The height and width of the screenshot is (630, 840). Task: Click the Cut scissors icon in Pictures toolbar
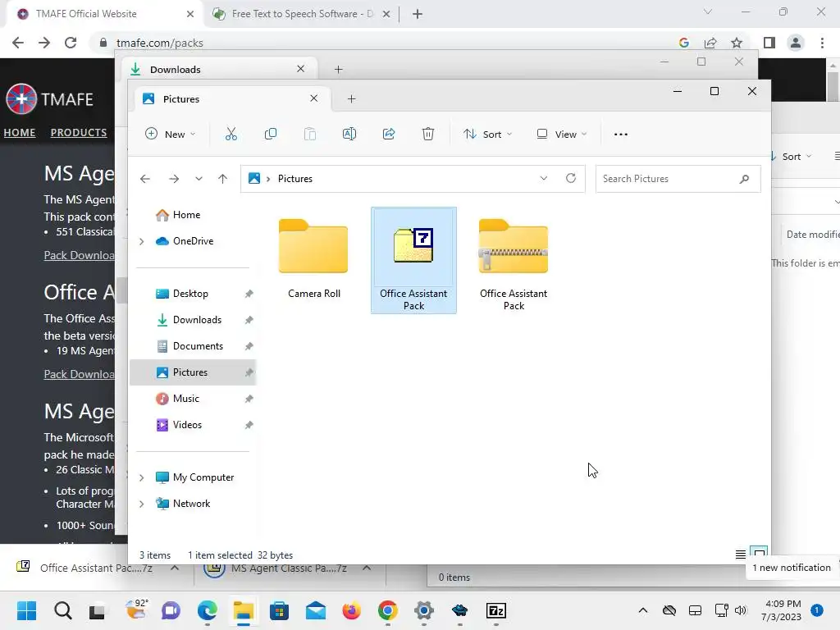coord(231,134)
